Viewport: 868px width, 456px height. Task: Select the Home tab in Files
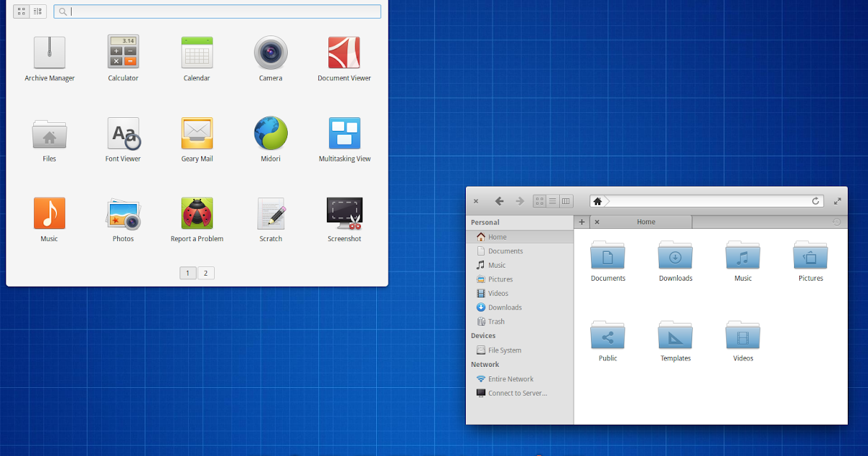point(641,221)
